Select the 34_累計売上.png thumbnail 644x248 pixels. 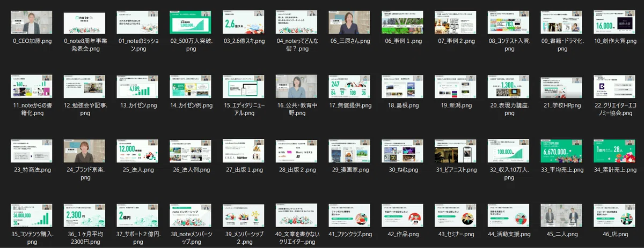click(x=614, y=152)
